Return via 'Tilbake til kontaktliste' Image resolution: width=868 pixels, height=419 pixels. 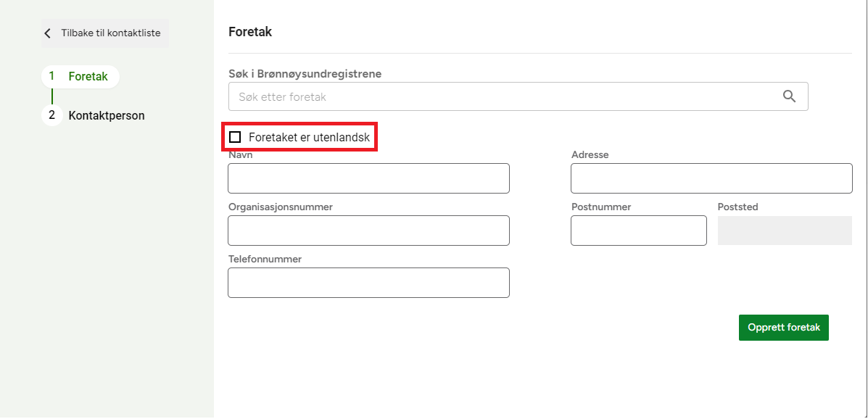click(110, 33)
